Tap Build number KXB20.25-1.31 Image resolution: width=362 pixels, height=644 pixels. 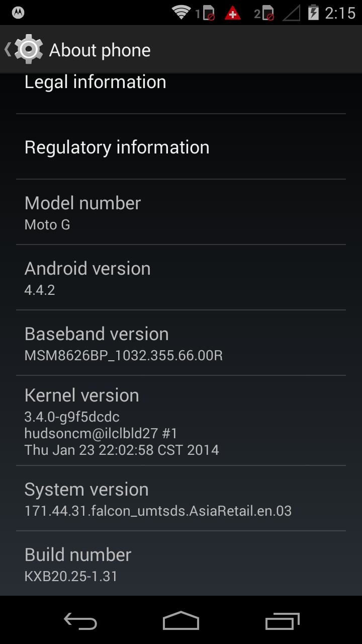pos(181,563)
